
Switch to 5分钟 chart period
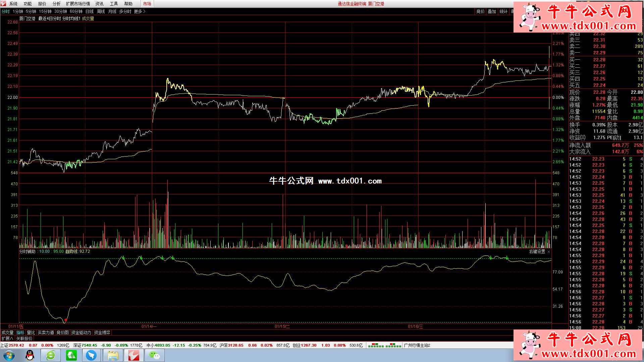click(x=31, y=11)
